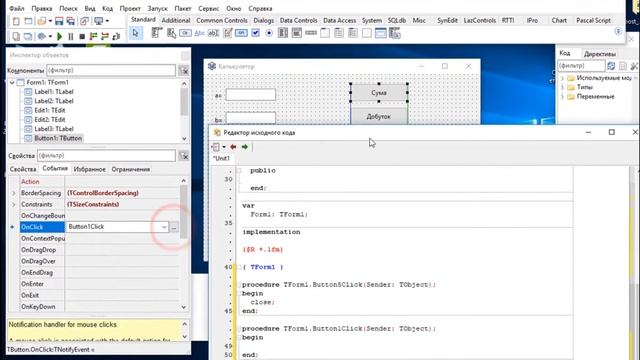The image size is (640, 360).
Task: Jump forward with the green arrow in the code editor
Action: (x=244, y=147)
